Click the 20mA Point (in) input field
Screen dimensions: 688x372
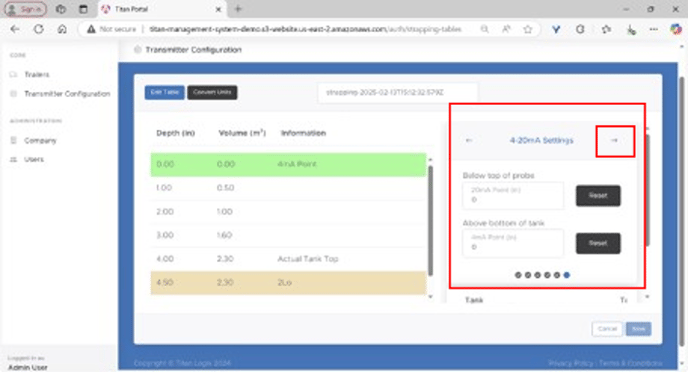coord(512,196)
